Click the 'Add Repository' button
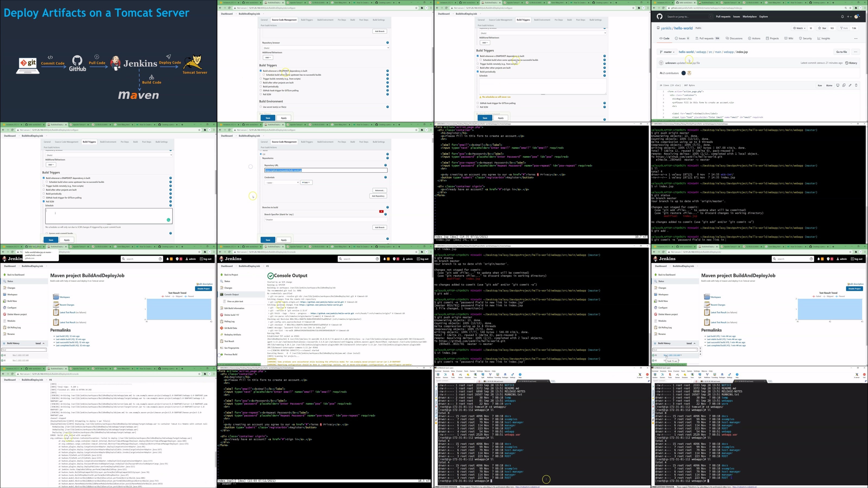 (x=378, y=196)
